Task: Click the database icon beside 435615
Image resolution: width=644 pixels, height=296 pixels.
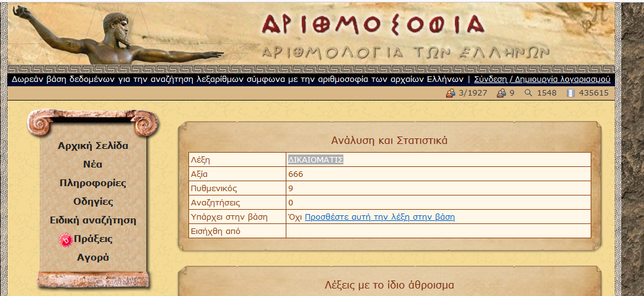Action: 570,93
